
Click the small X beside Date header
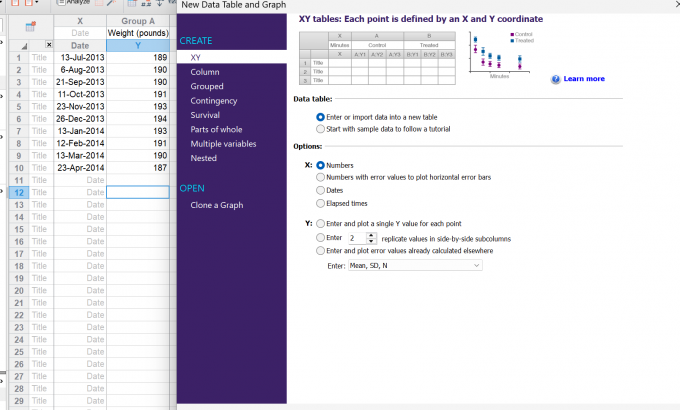[x=49, y=44]
